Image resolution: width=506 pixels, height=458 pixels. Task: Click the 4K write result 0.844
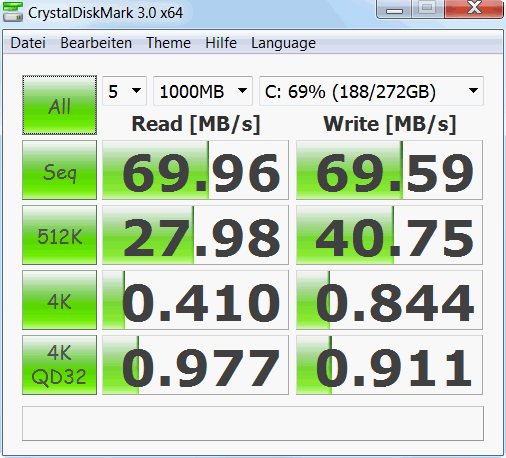(x=389, y=300)
